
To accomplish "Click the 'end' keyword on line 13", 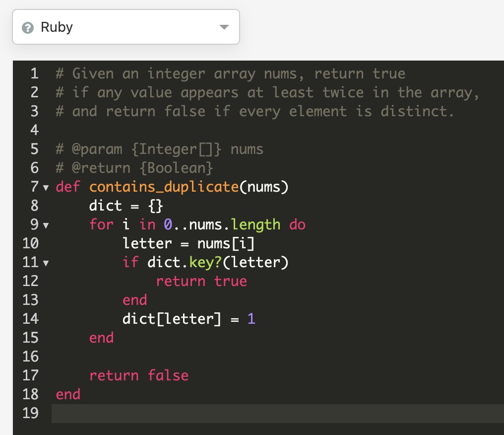I will coord(134,300).
